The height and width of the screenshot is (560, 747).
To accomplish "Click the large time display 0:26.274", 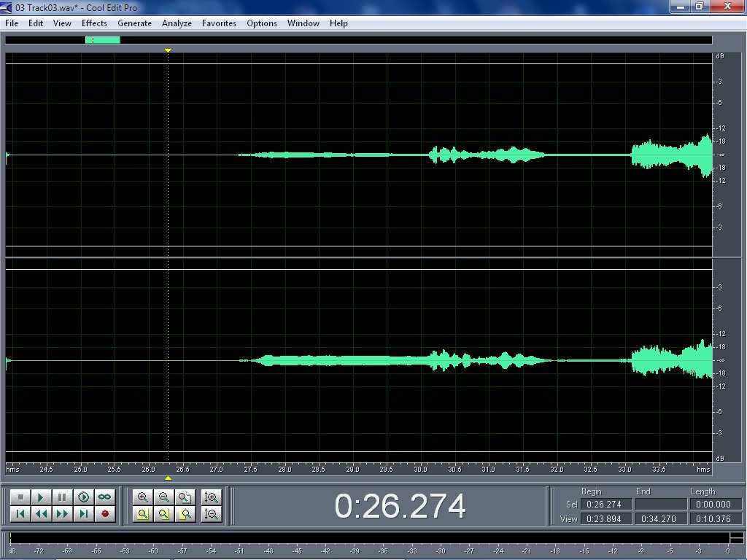I will point(400,506).
